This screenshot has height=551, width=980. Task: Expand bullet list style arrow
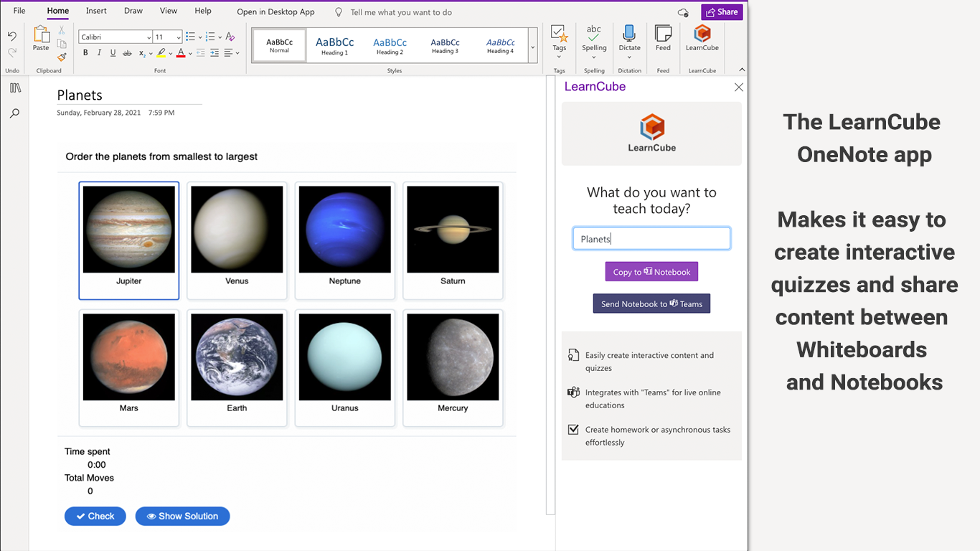point(199,37)
